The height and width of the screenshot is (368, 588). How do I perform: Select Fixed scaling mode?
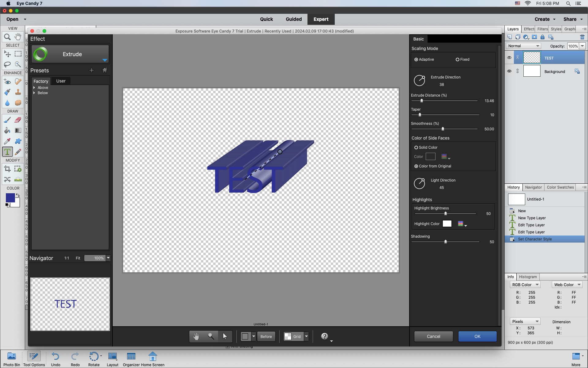(457, 59)
